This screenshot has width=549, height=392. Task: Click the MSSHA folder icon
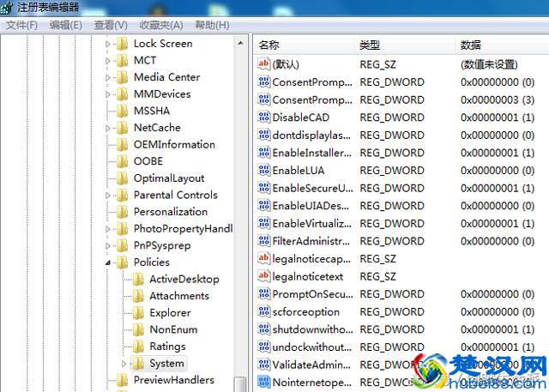pyautogui.click(x=122, y=111)
